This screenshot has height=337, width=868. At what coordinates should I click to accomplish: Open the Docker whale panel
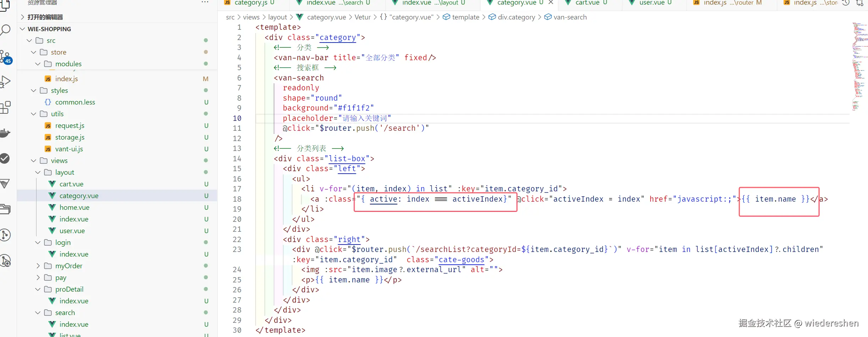pyautogui.click(x=5, y=133)
